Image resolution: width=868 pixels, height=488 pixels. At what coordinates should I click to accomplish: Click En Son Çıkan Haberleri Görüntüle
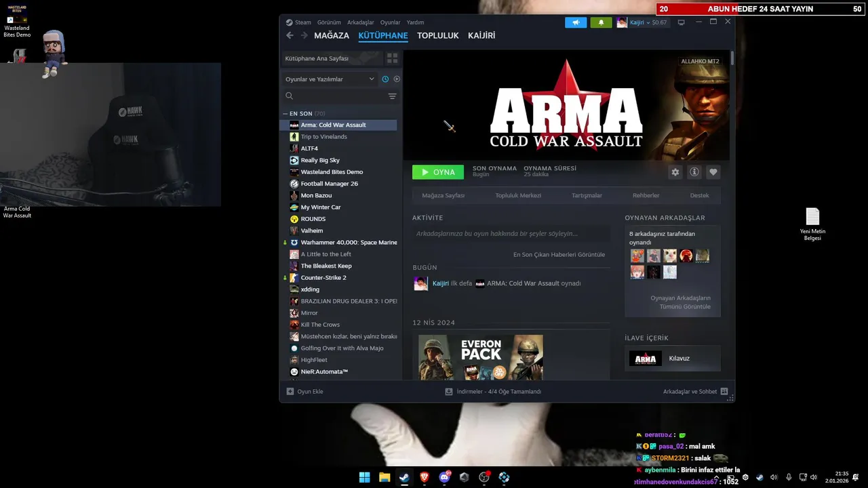559,255
